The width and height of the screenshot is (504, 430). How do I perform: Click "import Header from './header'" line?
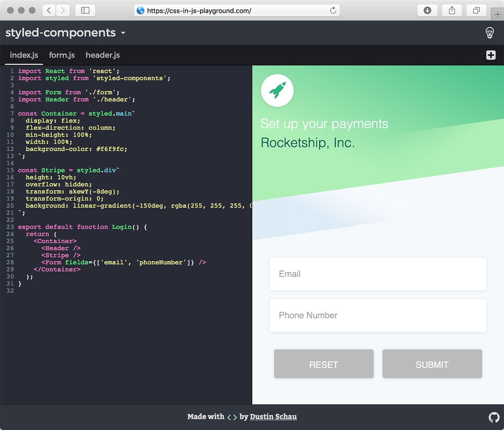click(x=77, y=100)
